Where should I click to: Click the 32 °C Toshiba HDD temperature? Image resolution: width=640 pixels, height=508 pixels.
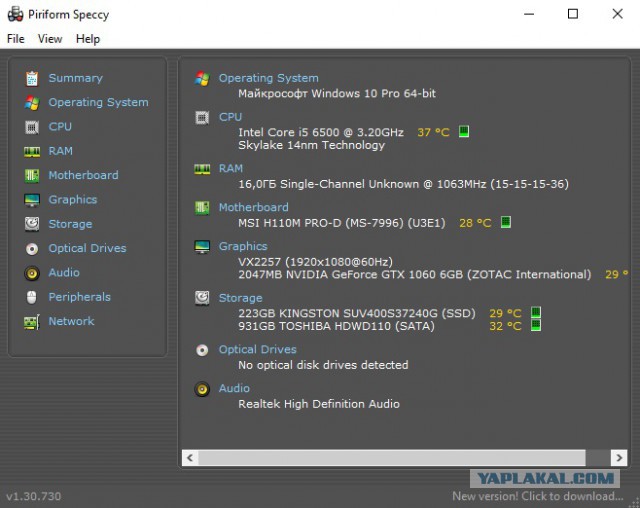[x=505, y=326]
